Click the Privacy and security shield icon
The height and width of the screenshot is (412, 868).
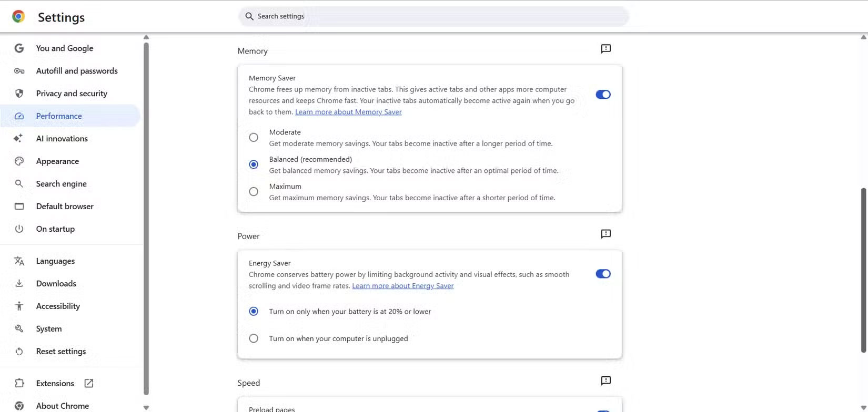pos(19,94)
